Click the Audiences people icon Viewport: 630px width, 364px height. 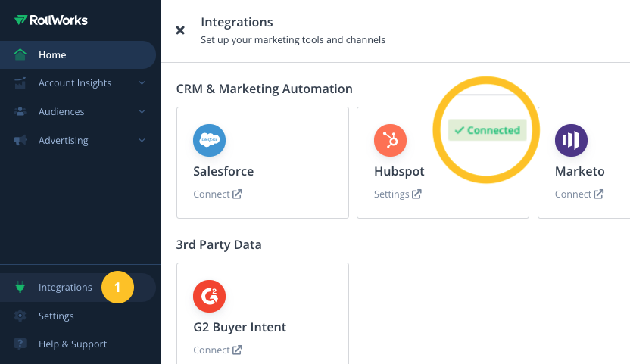point(20,111)
